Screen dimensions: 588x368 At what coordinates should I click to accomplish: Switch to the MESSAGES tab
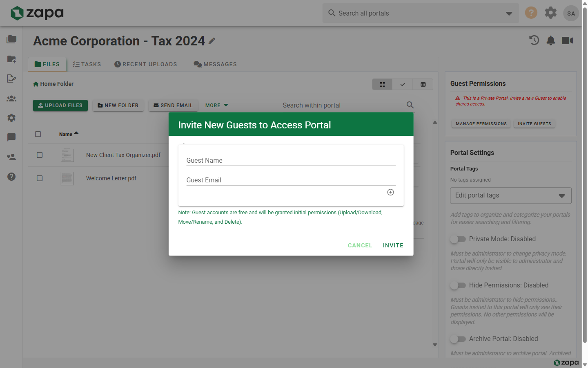(215, 64)
